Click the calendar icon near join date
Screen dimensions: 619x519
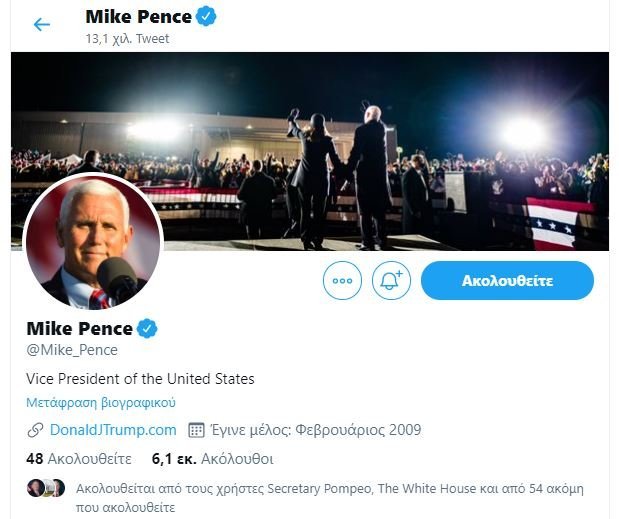coord(197,430)
